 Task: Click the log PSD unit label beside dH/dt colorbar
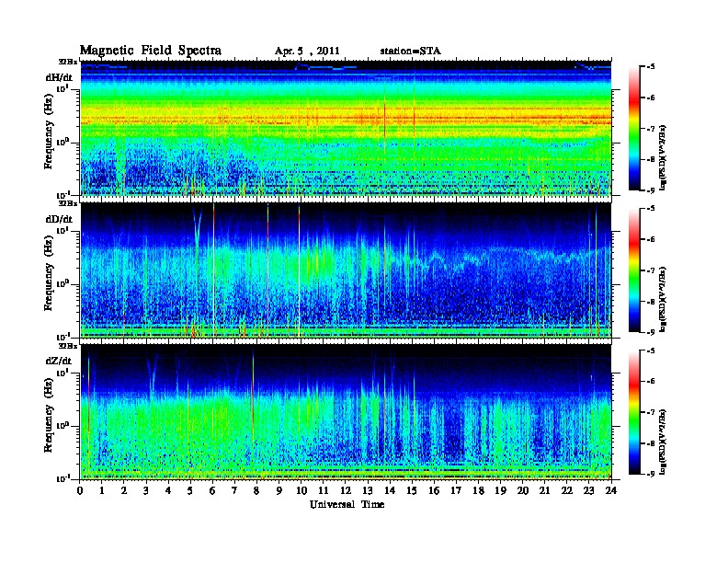tap(664, 157)
